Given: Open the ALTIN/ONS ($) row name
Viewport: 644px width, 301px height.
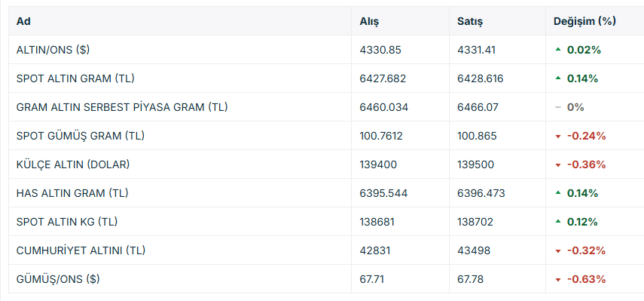Looking at the screenshot, I should pos(53,50).
